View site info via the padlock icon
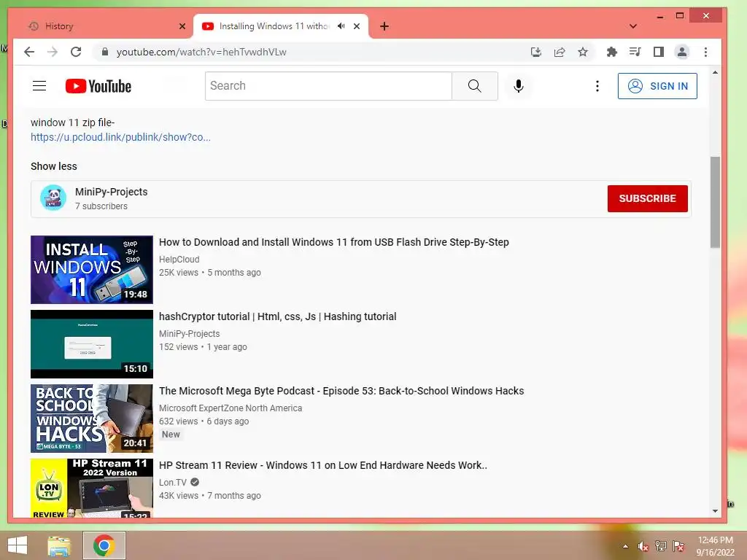This screenshot has width=747, height=560. coord(105,52)
